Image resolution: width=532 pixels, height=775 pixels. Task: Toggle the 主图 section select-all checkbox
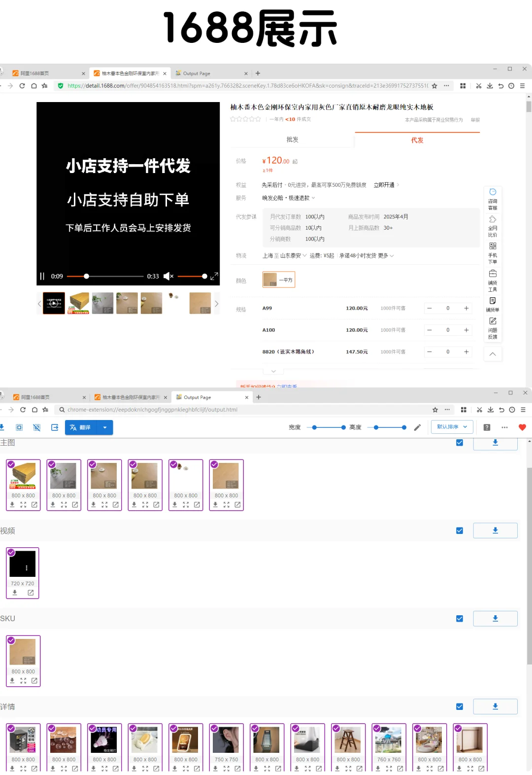460,443
